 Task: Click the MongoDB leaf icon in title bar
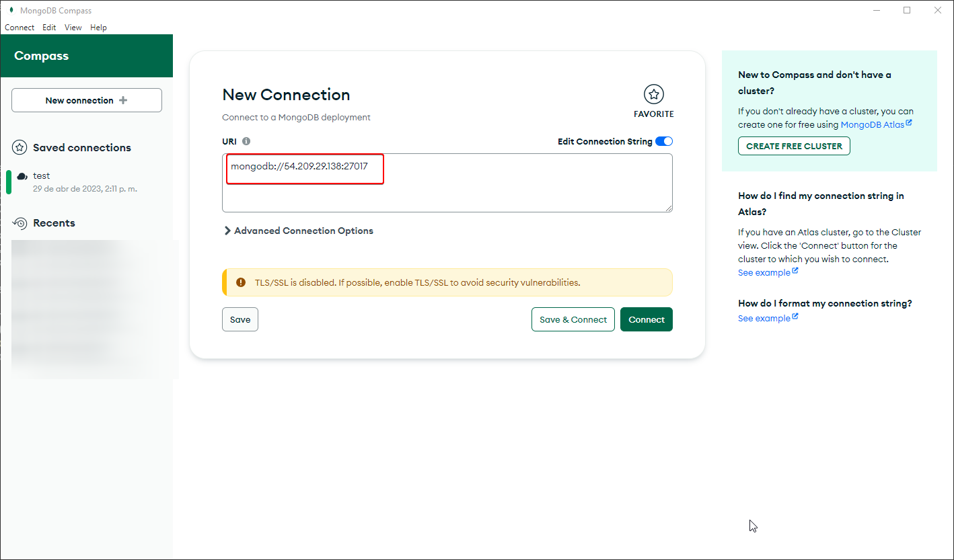point(11,10)
